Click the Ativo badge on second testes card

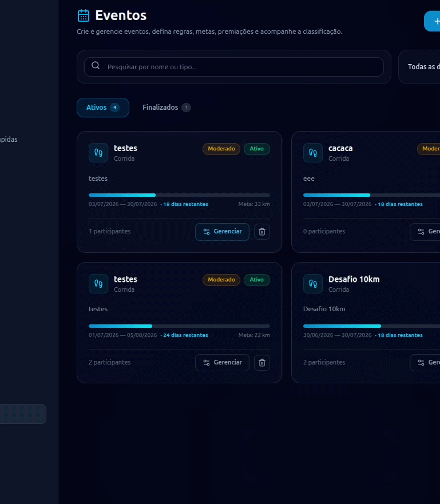point(256,280)
